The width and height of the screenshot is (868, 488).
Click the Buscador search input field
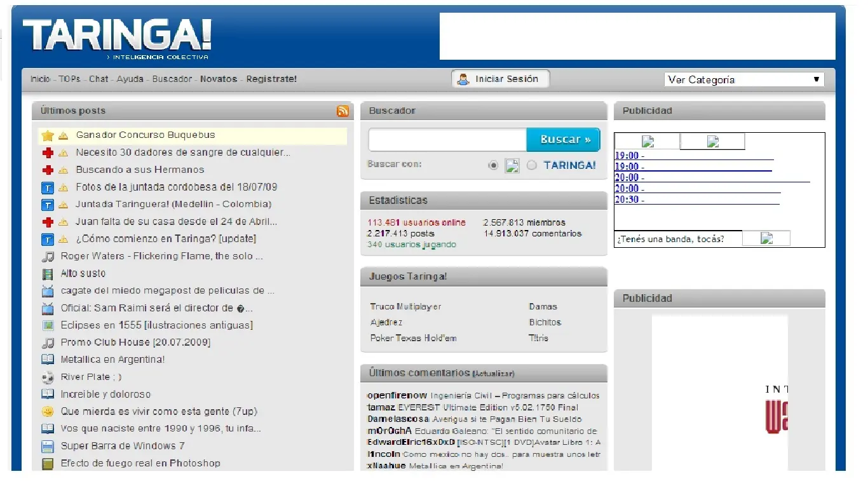[x=447, y=140]
